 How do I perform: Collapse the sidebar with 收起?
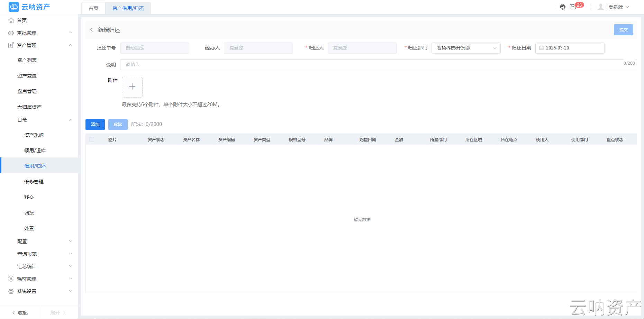20,313
